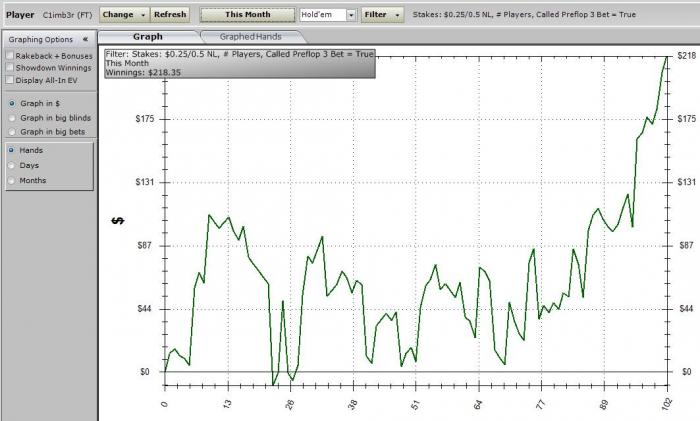
Task: Click the stakes filter description text
Action: (x=524, y=14)
